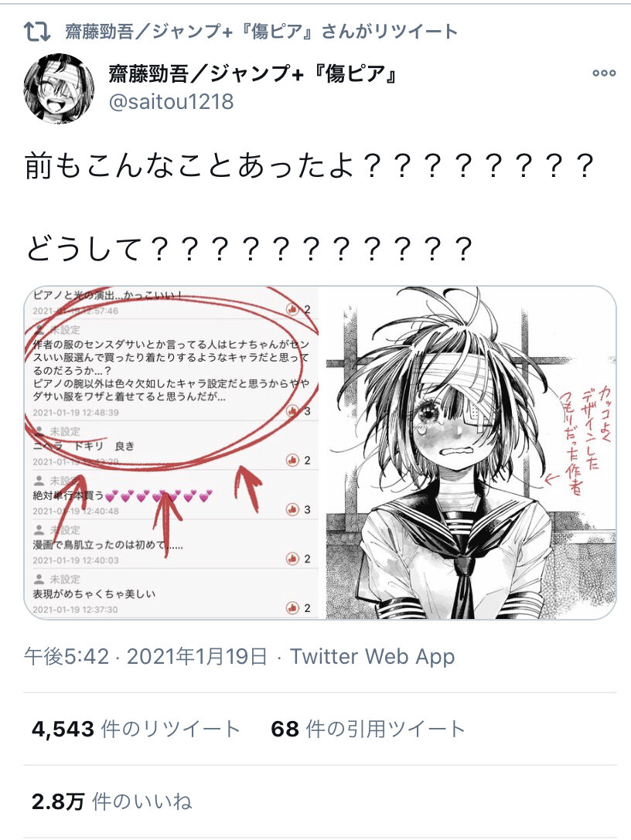This screenshot has height=840, width=631.
Task: View the 68 件の引用ツイート list
Action: [x=368, y=729]
